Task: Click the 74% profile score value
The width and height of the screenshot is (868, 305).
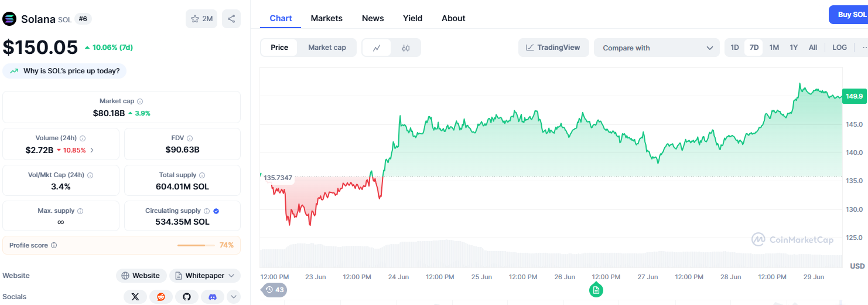Action: pos(227,245)
